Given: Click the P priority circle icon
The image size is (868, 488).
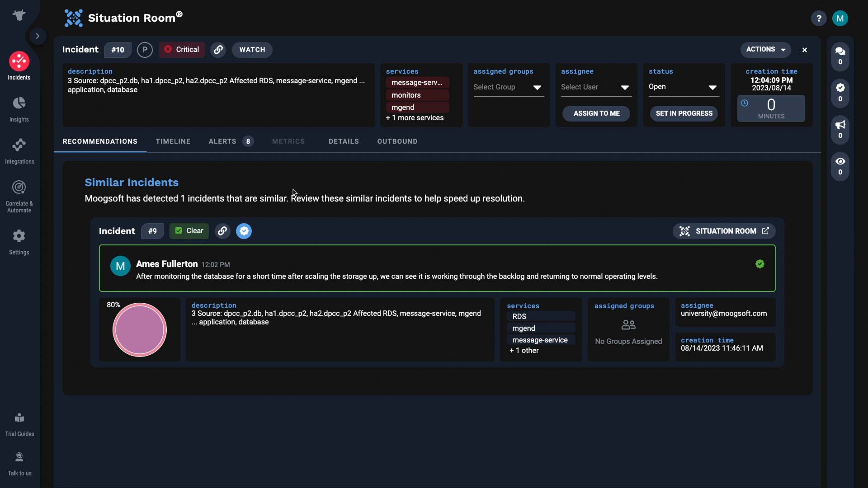Looking at the screenshot, I should [x=145, y=50].
